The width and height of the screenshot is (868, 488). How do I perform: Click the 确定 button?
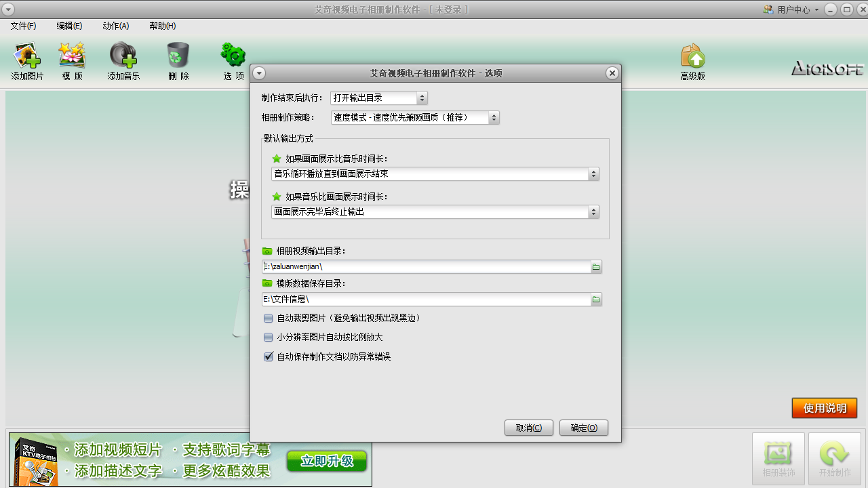pyautogui.click(x=583, y=428)
